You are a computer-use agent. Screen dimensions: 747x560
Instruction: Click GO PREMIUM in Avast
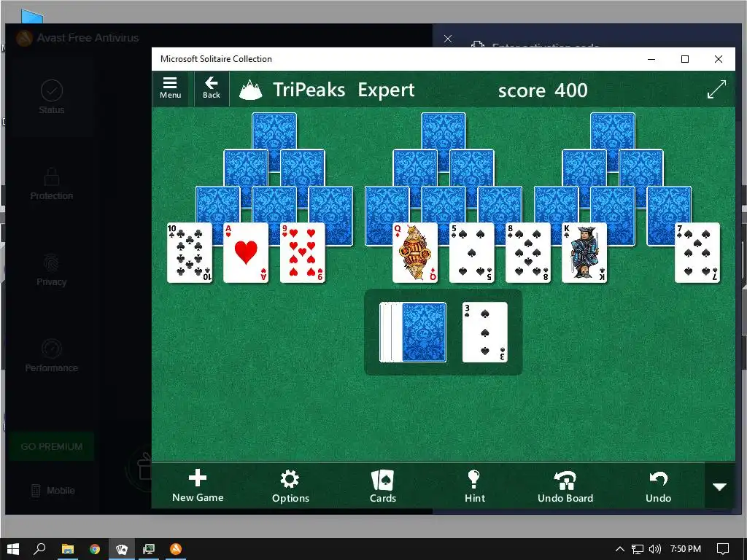click(52, 447)
